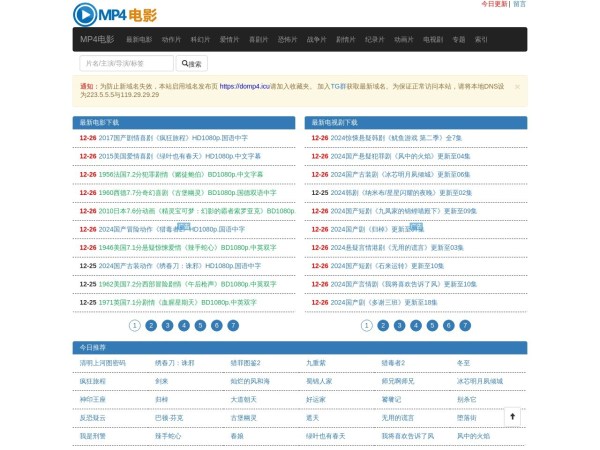Open 索引 in the navigation bar
600x450 pixels.
click(481, 40)
